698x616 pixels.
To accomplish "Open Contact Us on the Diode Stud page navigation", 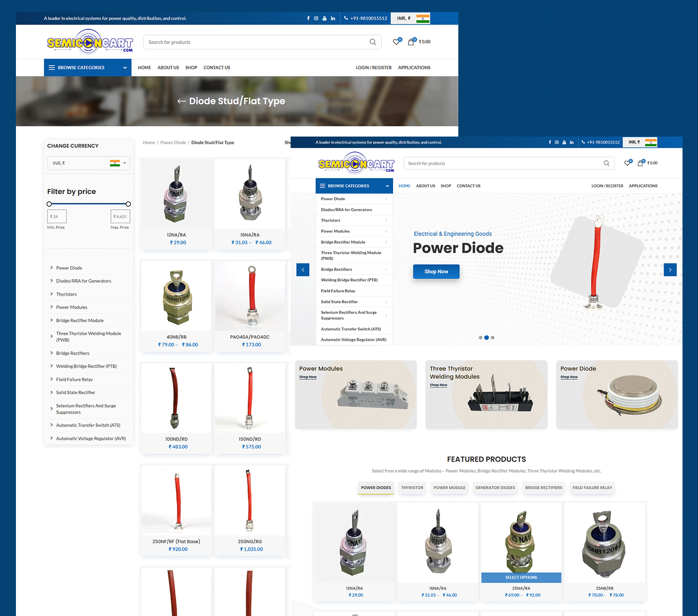I will [217, 68].
